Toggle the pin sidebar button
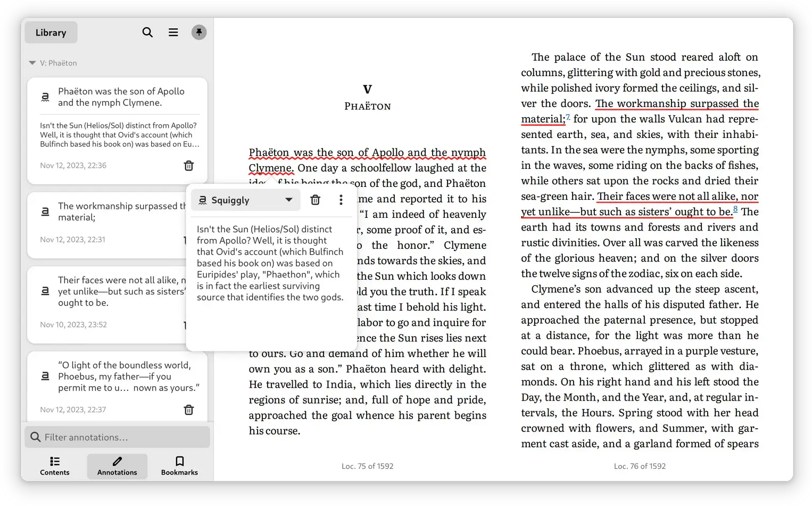Image resolution: width=812 pixels, height=506 pixels. (199, 32)
